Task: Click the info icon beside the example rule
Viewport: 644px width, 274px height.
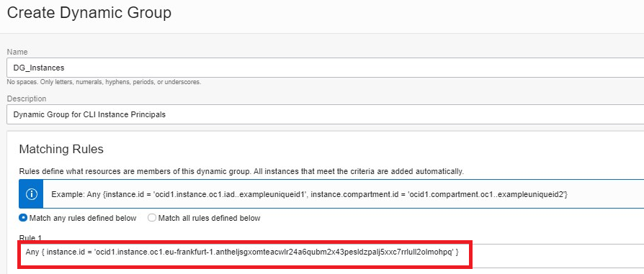Action: [x=31, y=194]
